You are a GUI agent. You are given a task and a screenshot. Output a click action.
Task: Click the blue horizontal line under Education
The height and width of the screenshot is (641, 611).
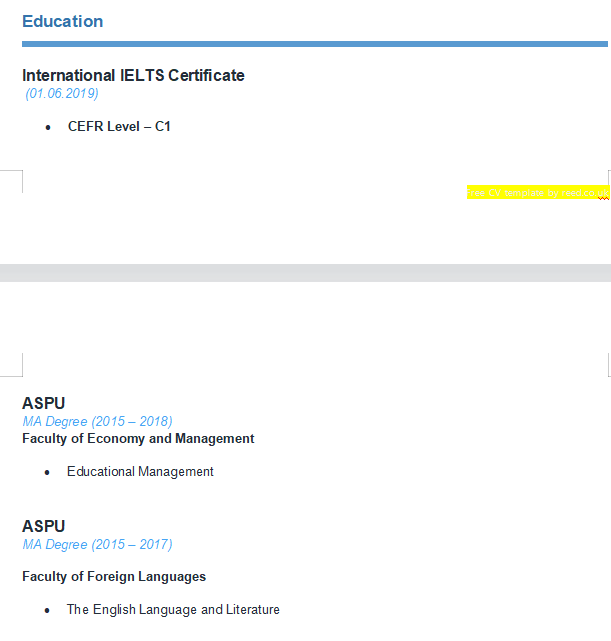(314, 44)
